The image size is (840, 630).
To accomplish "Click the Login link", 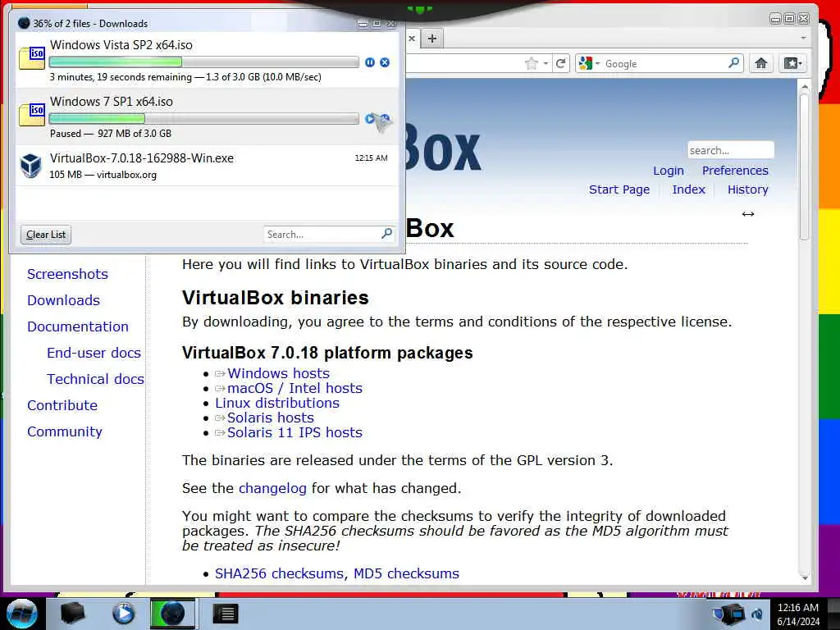I will click(x=668, y=171).
